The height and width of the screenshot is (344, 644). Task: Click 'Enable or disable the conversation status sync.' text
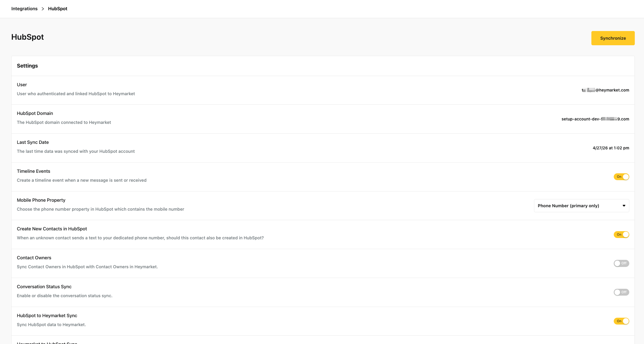(x=64, y=296)
